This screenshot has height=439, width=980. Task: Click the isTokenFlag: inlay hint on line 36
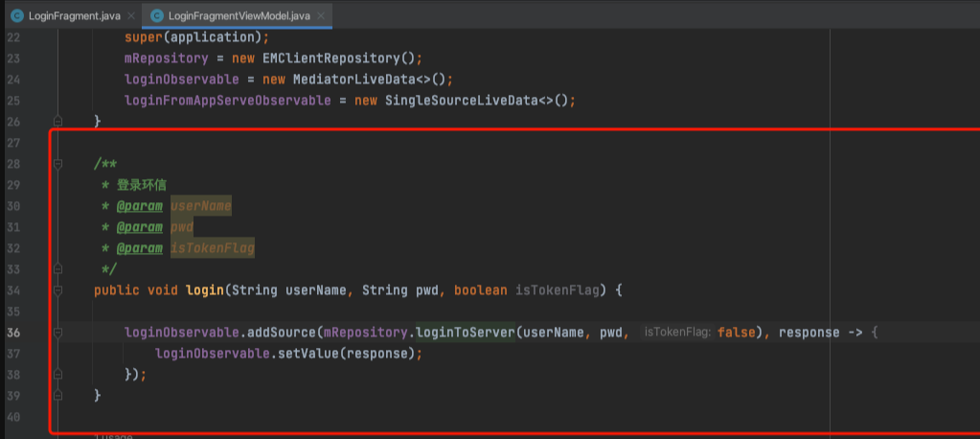(677, 333)
